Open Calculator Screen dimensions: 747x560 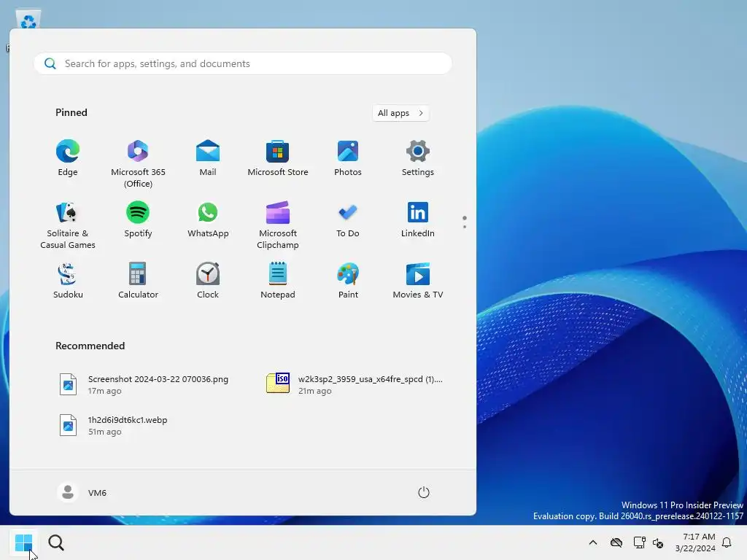(x=138, y=281)
